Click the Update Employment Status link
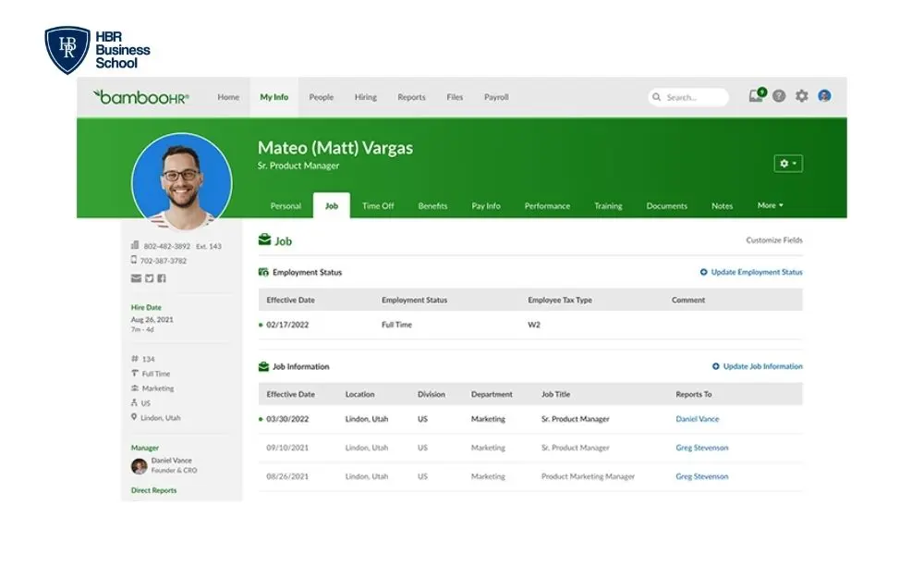This screenshot has width=924, height=578. pos(757,272)
